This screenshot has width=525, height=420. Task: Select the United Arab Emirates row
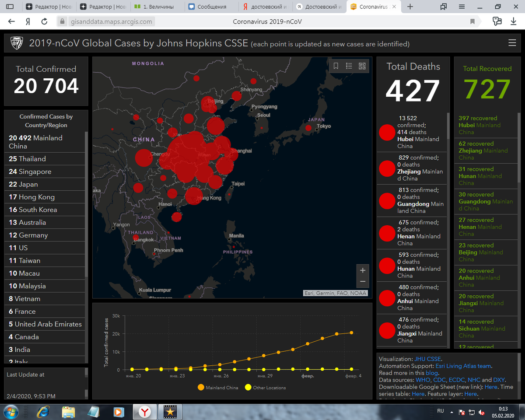45,324
